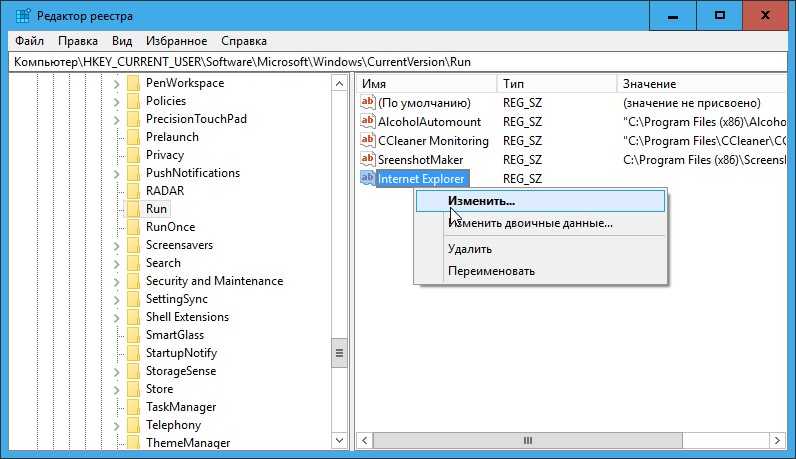Screen dimensions: 796x459
Task: Expand the Shell Extensions tree node
Action: 116,317
